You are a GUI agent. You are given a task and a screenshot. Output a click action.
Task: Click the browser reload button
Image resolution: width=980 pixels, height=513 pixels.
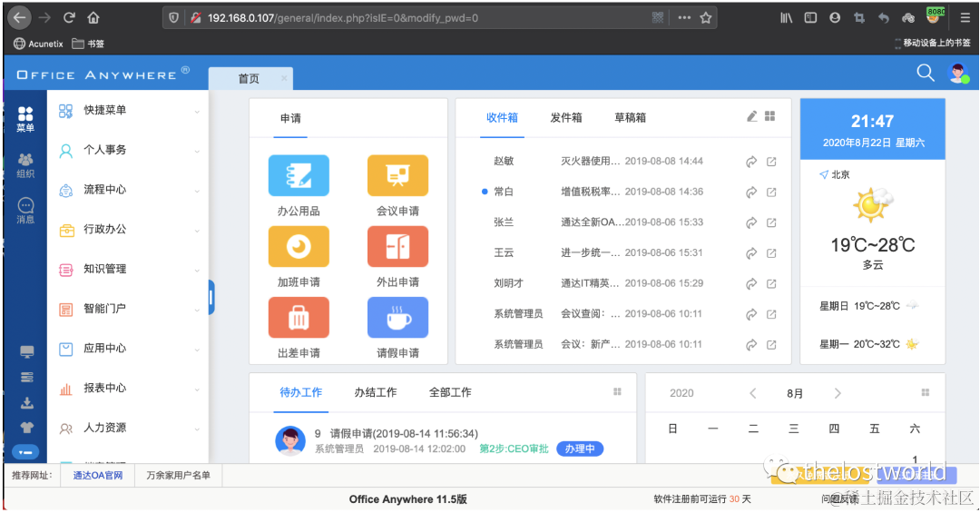tap(69, 17)
